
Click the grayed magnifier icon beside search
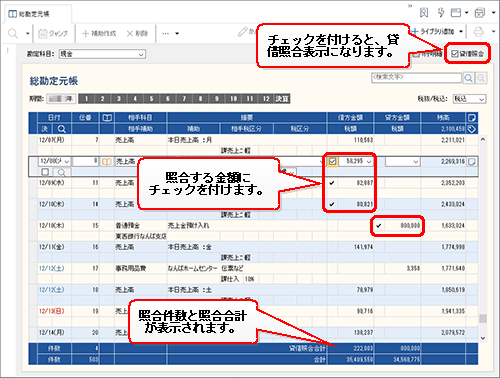tap(481, 78)
